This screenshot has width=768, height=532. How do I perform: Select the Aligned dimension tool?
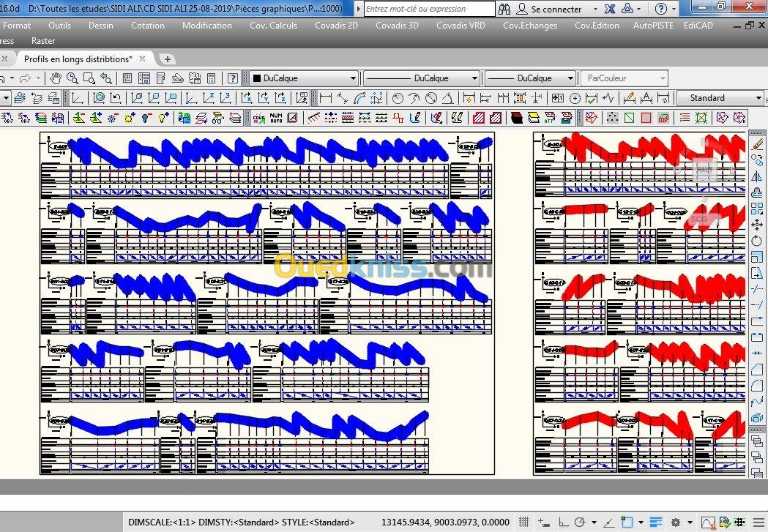[343, 98]
